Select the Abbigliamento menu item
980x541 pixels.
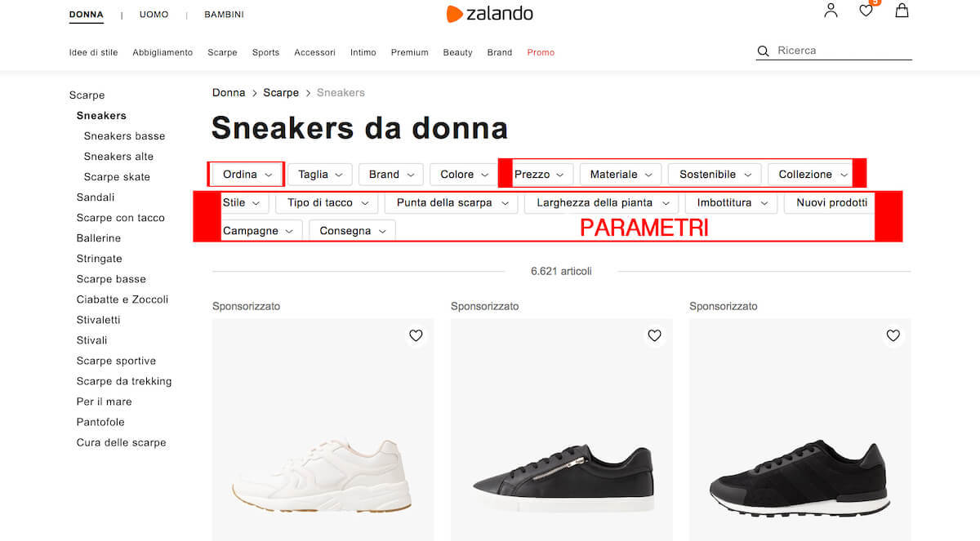tap(163, 52)
